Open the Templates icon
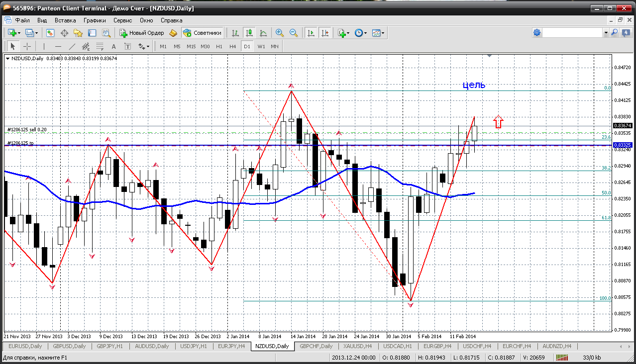Viewport: 636px width, 364px height. tap(376, 33)
